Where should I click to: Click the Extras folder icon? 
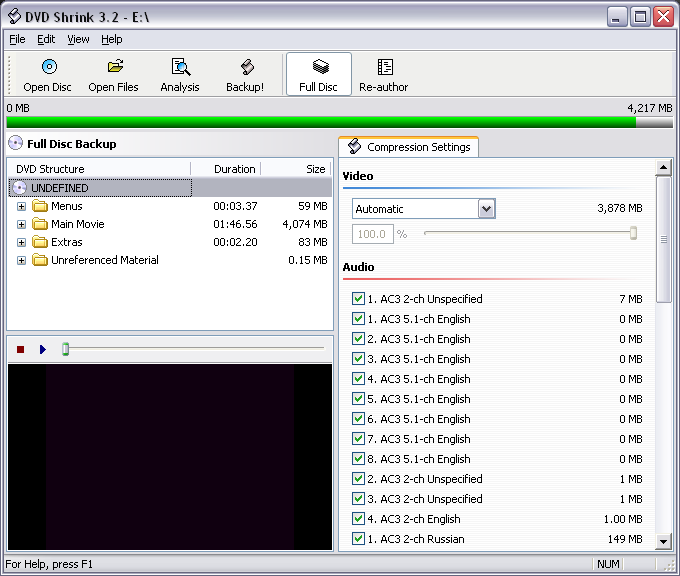click(x=40, y=242)
